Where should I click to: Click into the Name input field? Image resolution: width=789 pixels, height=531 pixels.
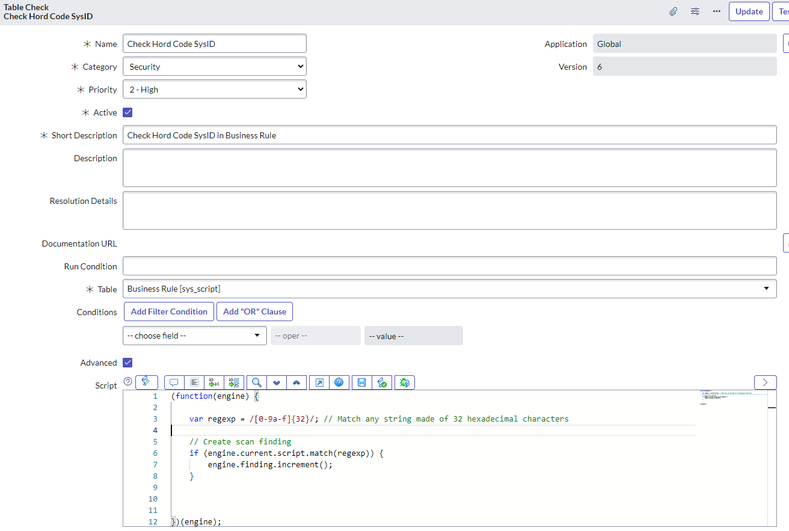pos(215,44)
